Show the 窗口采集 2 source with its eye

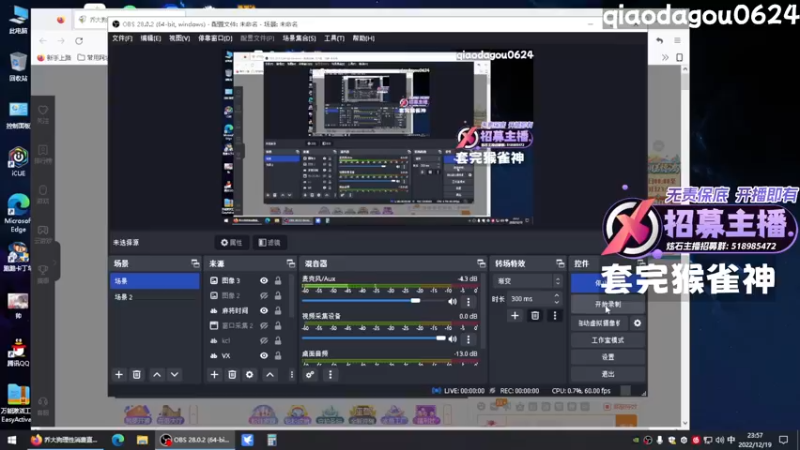(x=264, y=326)
